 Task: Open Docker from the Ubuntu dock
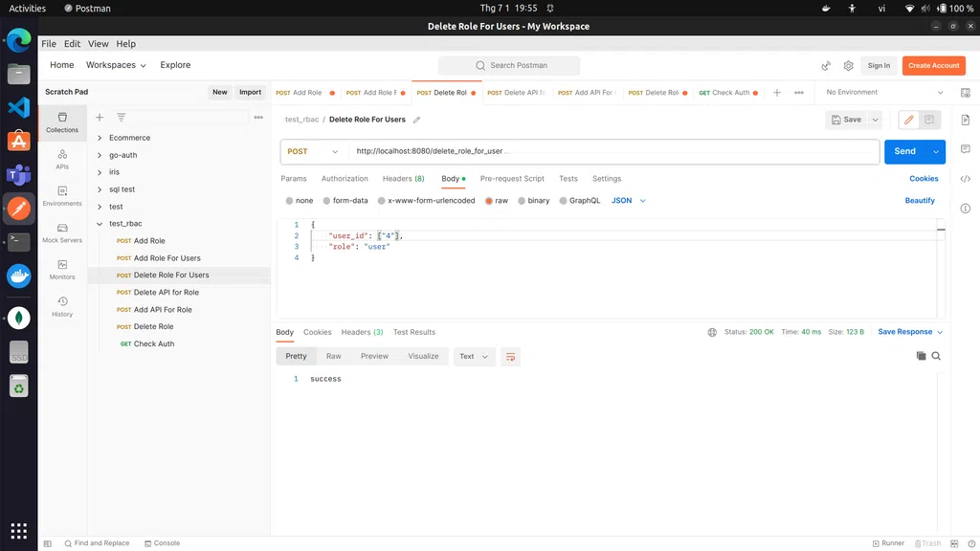(18, 275)
